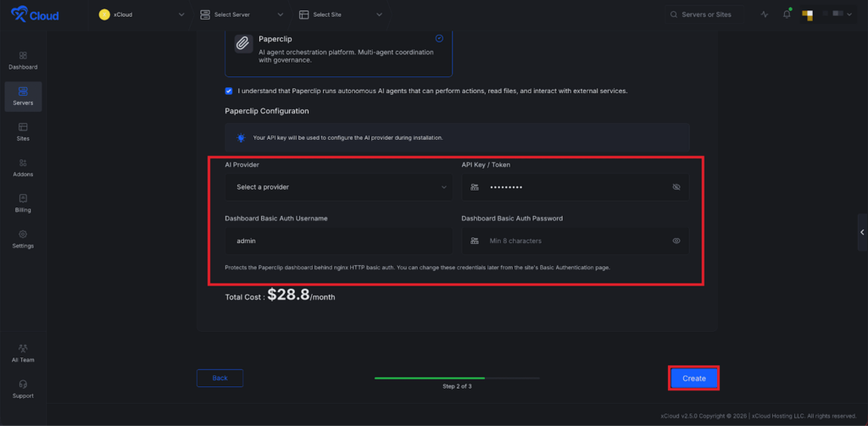Toggle Dashboard Basic Auth Password visibility
Image resolution: width=868 pixels, height=426 pixels.
(x=676, y=241)
